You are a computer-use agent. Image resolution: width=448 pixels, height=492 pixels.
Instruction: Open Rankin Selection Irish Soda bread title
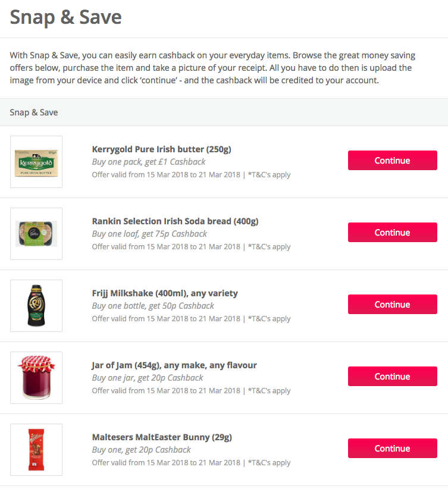175,221
